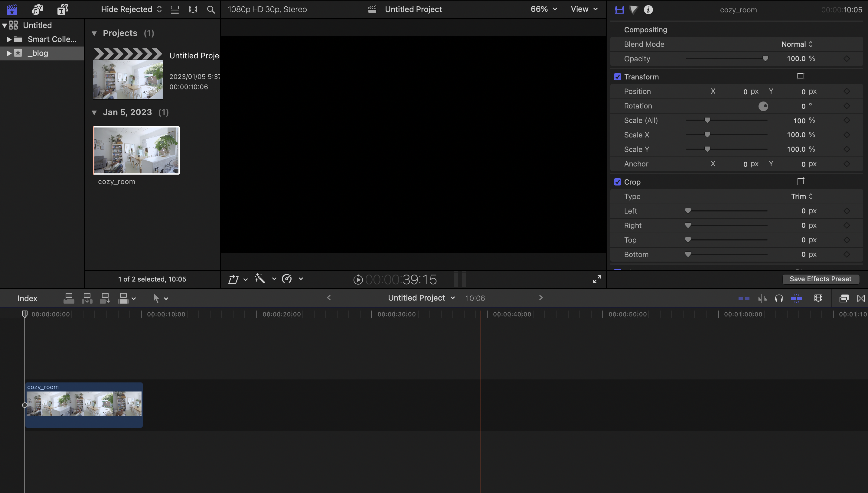
Task: Enter full-screen viewer playback
Action: [x=597, y=279]
